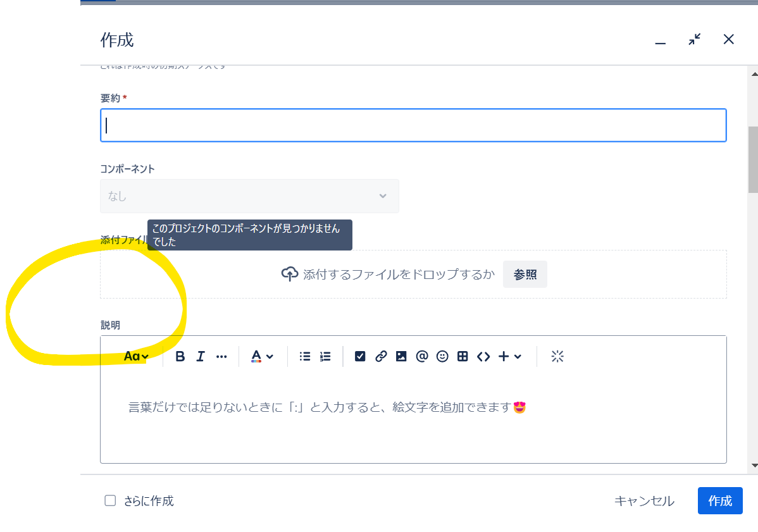Screen dimensions: 758x532
Task: Open the AI sparkle tool
Action: [x=557, y=357]
